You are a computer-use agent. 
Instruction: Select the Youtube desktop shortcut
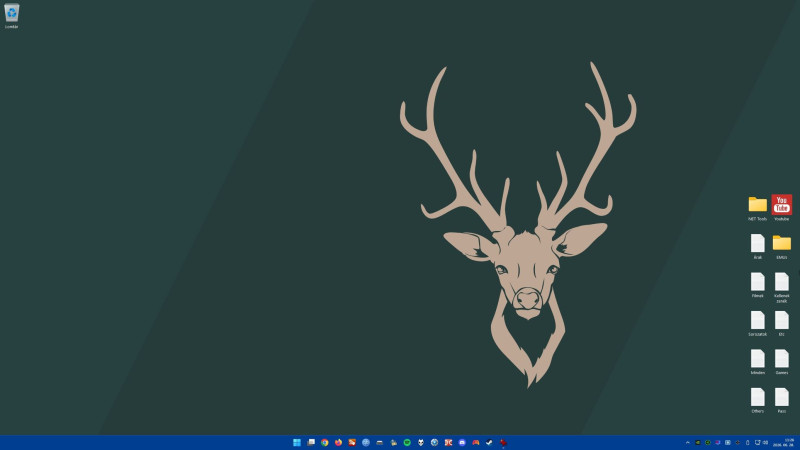(x=782, y=207)
